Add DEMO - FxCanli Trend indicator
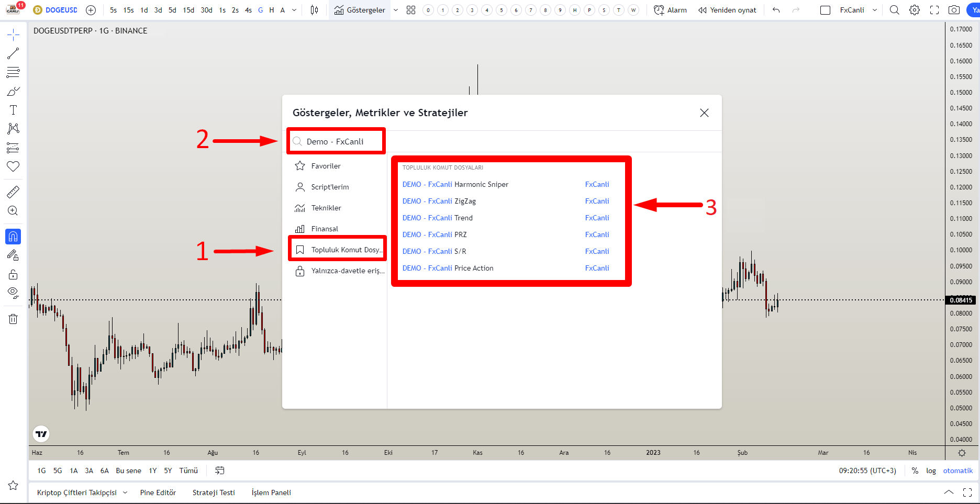 [437, 218]
